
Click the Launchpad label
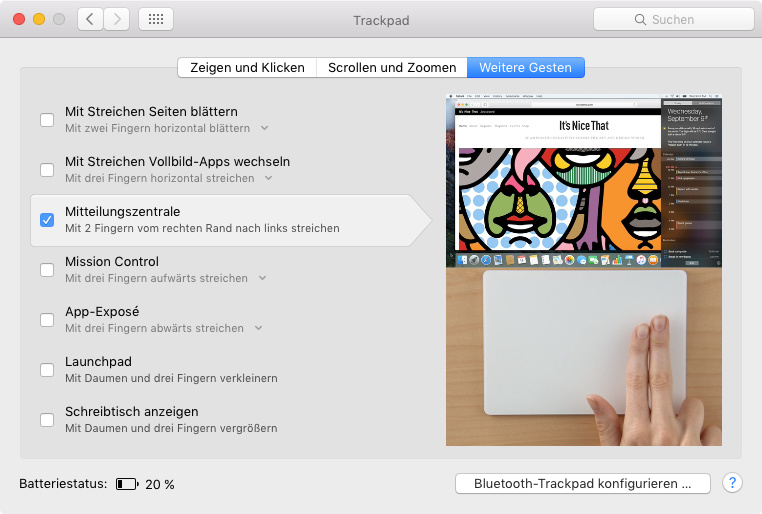(x=98, y=361)
